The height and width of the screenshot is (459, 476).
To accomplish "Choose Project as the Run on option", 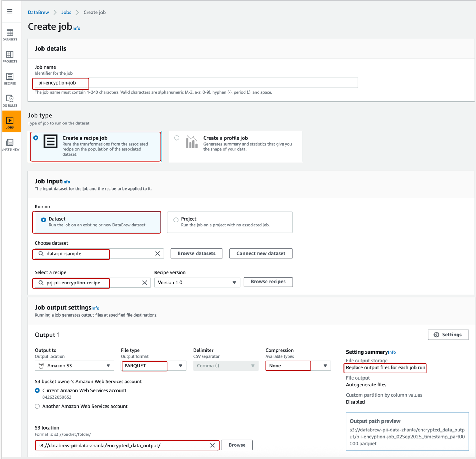I will (176, 220).
